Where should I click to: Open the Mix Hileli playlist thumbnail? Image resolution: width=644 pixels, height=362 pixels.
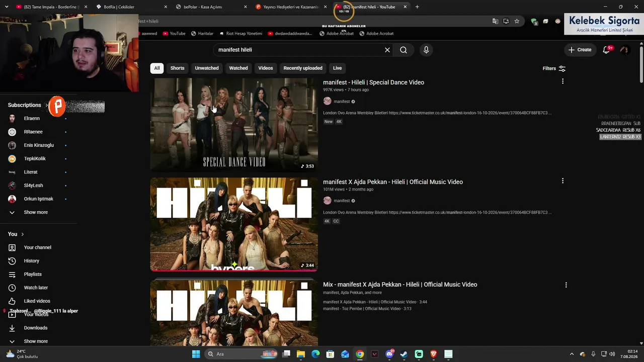[234, 313]
